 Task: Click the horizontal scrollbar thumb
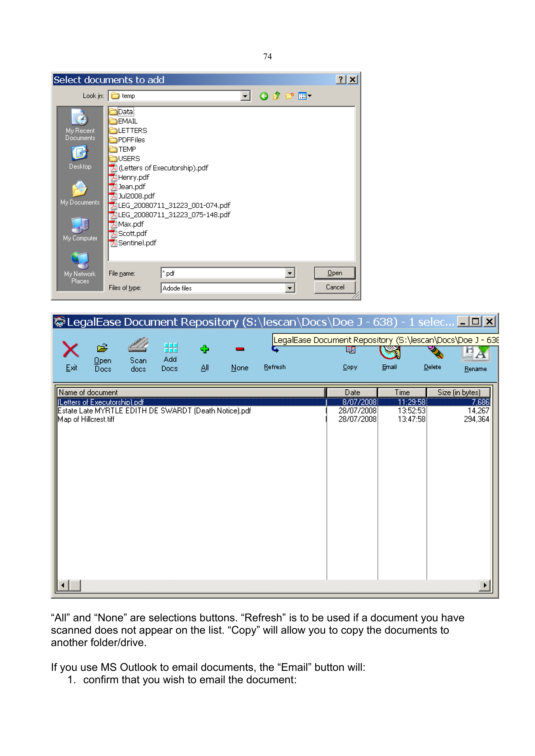[x=75, y=586]
